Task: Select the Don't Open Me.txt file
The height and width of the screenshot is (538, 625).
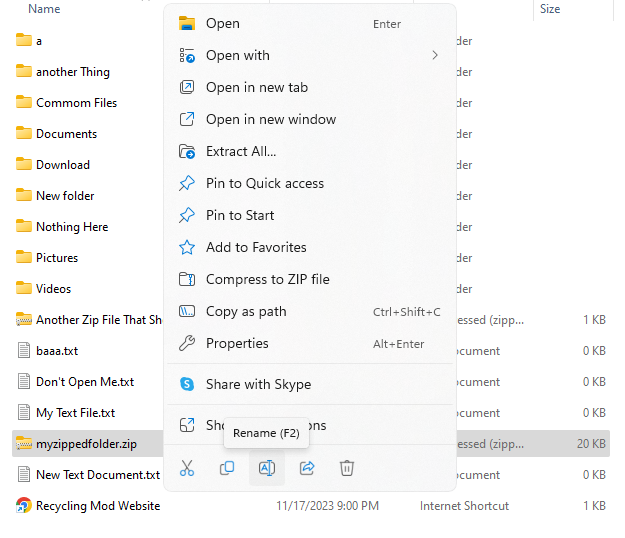Action: pyautogui.click(x=84, y=382)
